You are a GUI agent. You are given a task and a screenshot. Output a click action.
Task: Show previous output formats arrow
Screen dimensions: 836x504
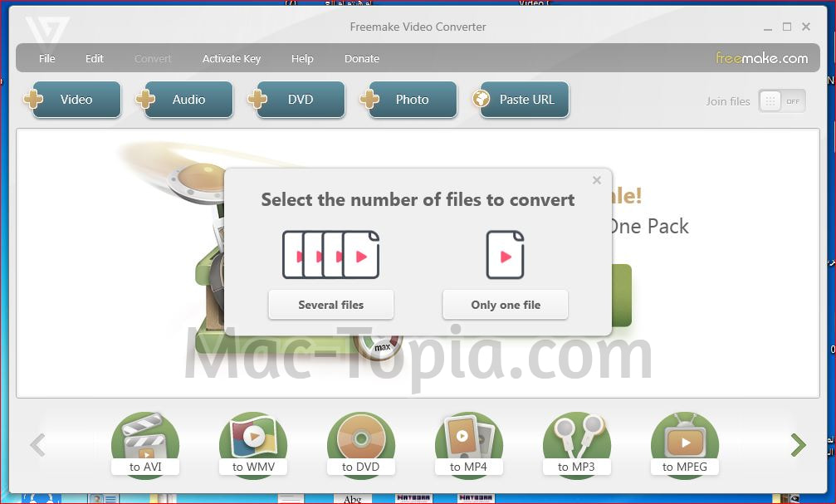(37, 445)
